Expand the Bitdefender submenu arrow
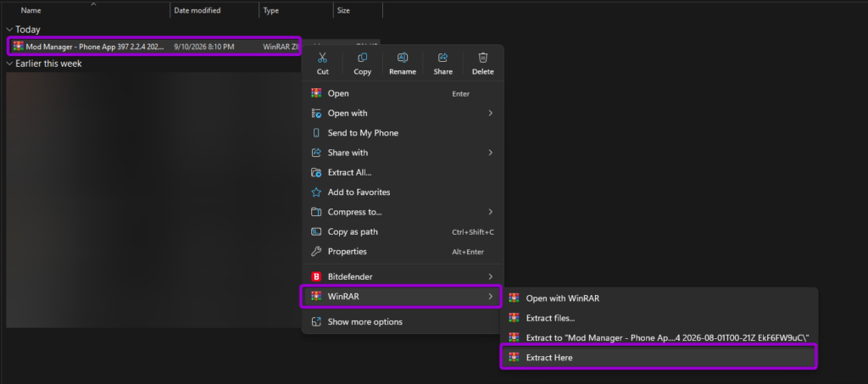Viewport: 868px width, 384px height. click(490, 276)
